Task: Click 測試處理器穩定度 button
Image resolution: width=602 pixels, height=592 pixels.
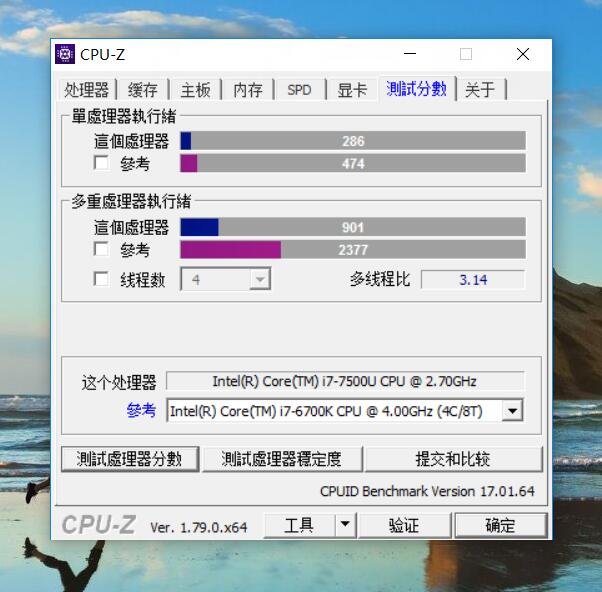Action: point(282,459)
